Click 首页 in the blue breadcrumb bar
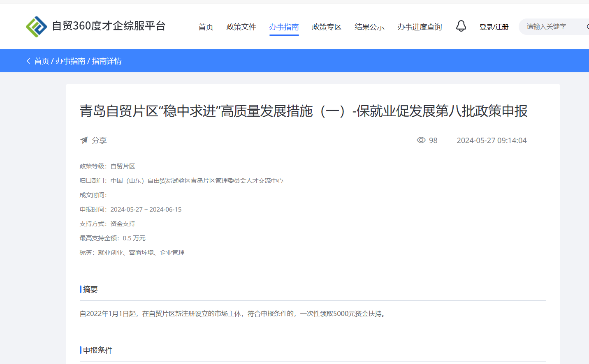 [42, 61]
